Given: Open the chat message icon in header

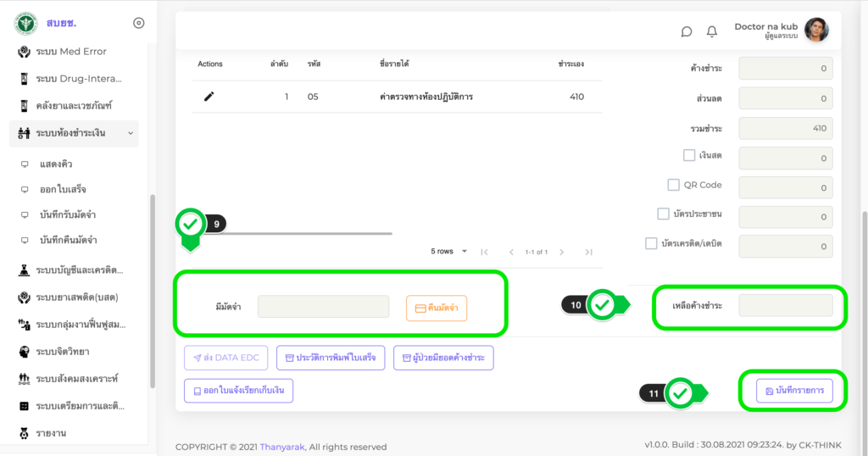Looking at the screenshot, I should 687,31.
